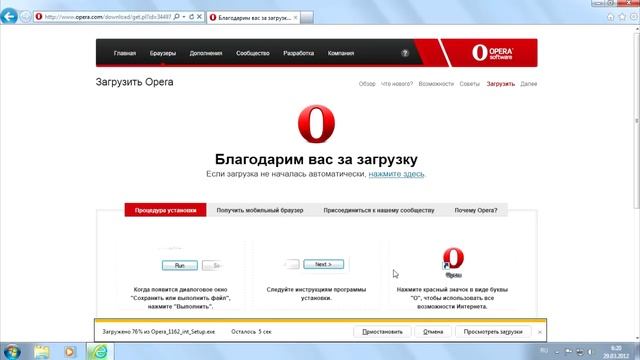Click the Home icon in browser toolbar
640x360 pixels.
pos(611,17)
